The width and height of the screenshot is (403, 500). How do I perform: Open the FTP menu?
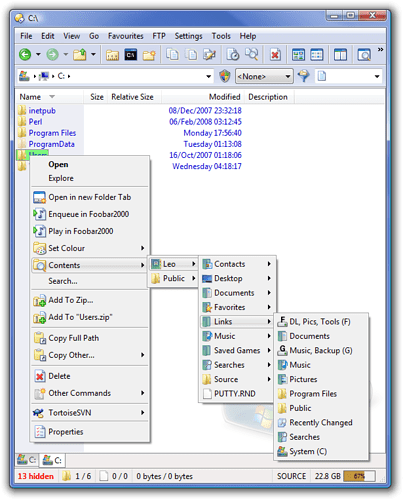coord(159,36)
